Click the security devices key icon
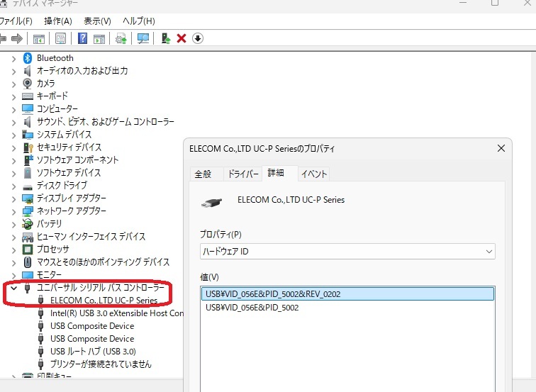This screenshot has width=536, height=392. tap(28, 147)
